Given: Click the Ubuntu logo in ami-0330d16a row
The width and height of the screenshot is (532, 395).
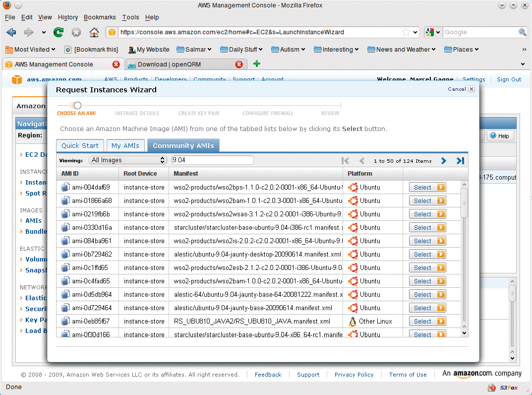Looking at the screenshot, I should tap(353, 228).
